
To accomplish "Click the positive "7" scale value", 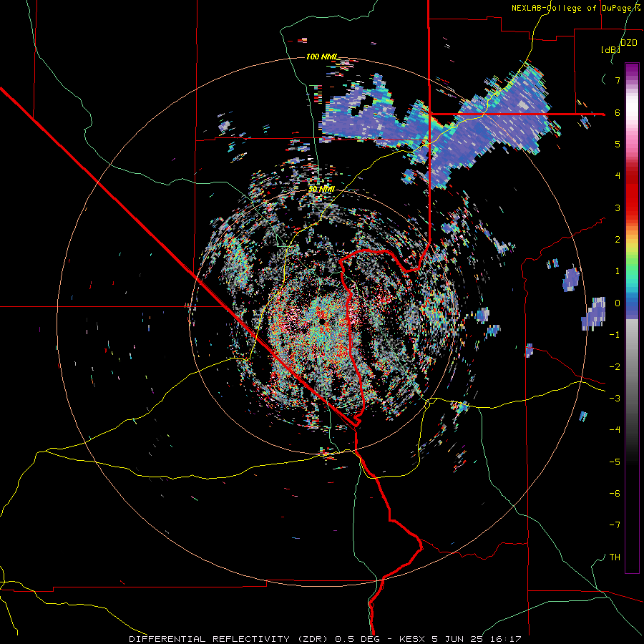I will 618,80.
